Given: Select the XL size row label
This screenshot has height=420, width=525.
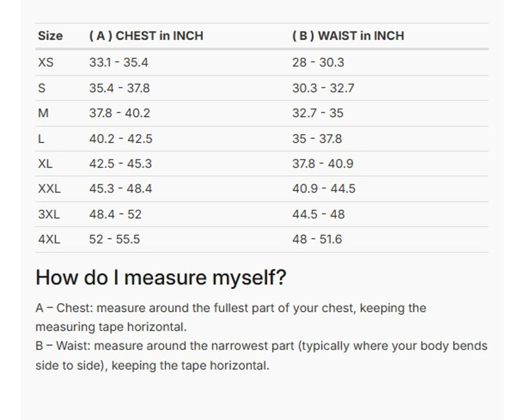Looking at the screenshot, I should pyautogui.click(x=45, y=164).
